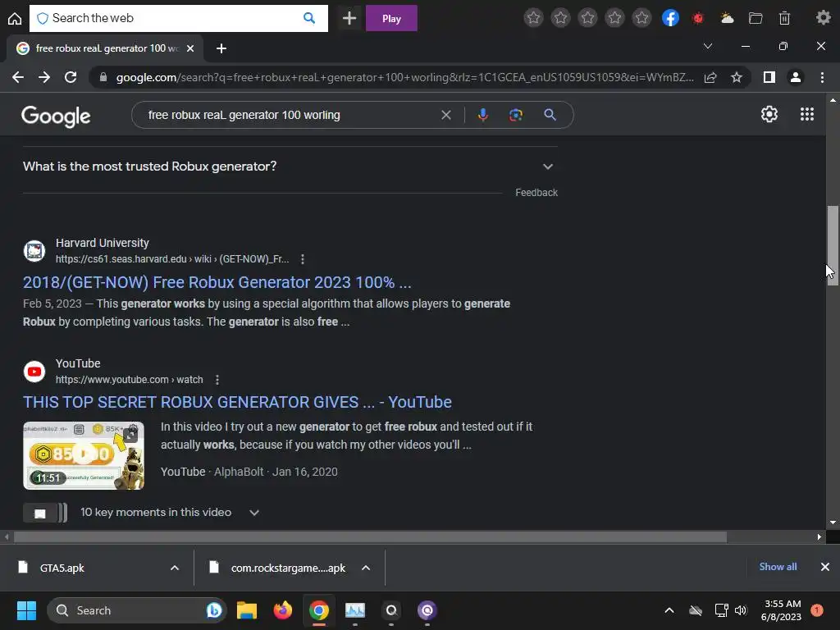Click the first empty star shortcut slot

pos(533,18)
